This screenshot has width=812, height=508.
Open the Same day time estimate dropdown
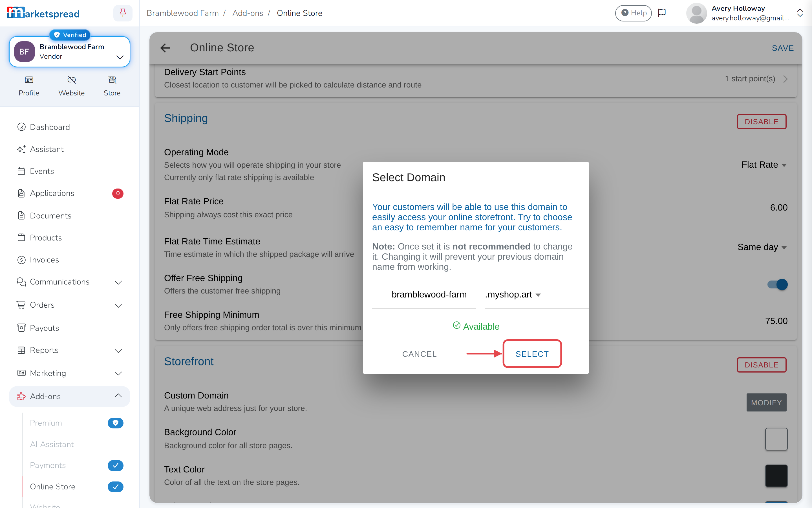click(762, 247)
